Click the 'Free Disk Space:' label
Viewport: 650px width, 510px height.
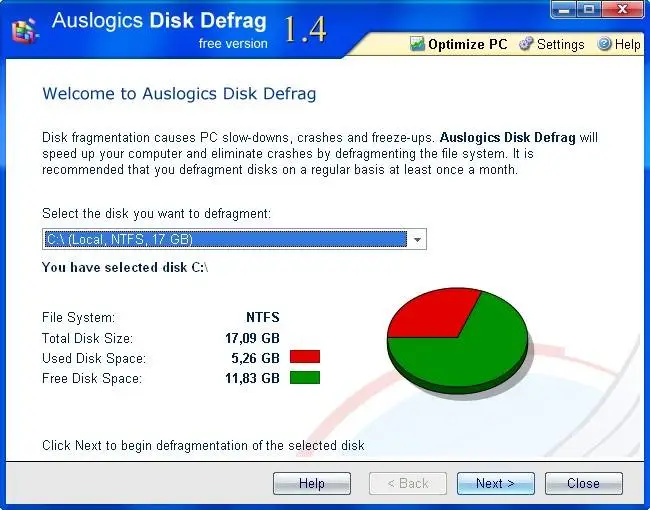pyautogui.click(x=92, y=378)
